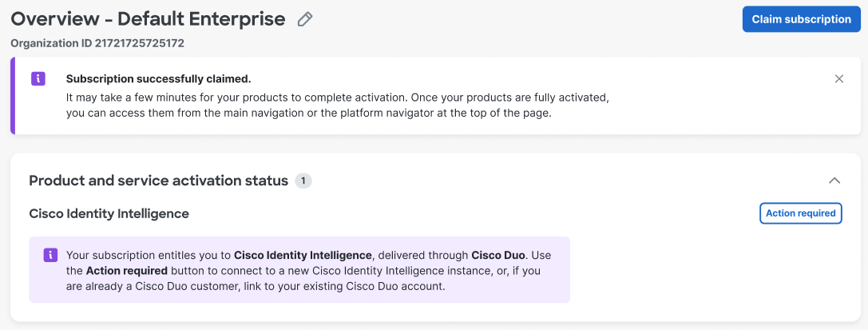Screen dimensions: 868x330
Task: Click the Action required button
Action: (x=800, y=213)
